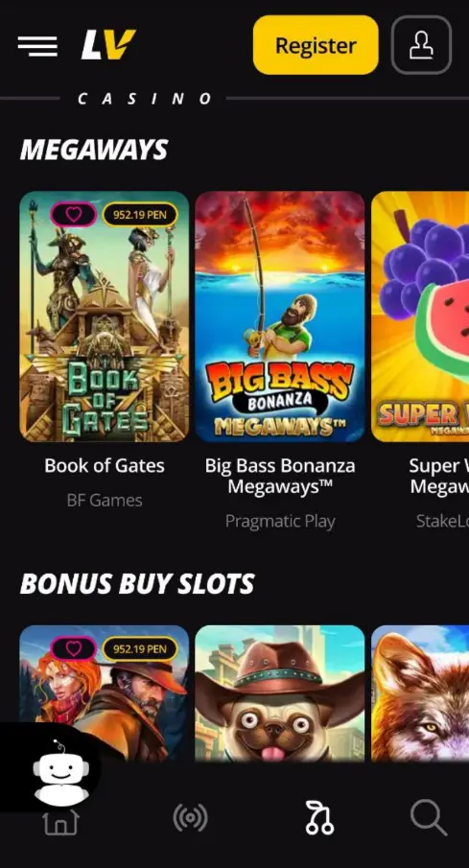Open search magnifier icon

429,817
